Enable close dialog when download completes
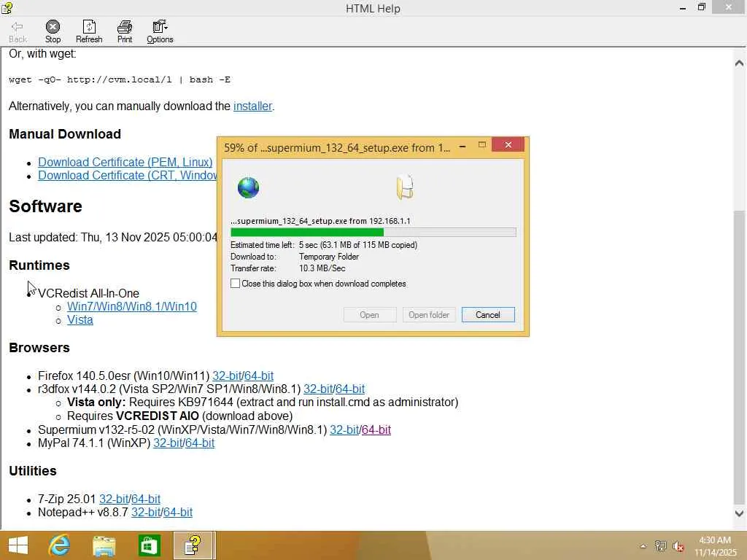Screen dimensions: 747x560 tap(235, 284)
